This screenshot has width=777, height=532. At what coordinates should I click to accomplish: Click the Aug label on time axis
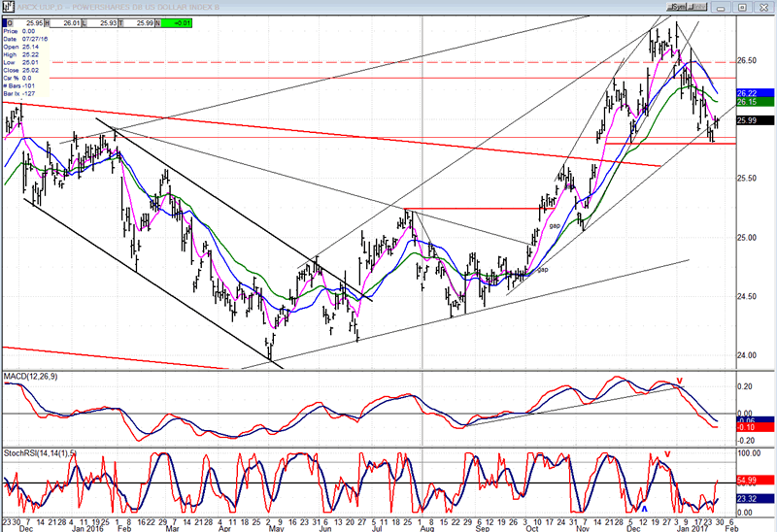(x=427, y=528)
